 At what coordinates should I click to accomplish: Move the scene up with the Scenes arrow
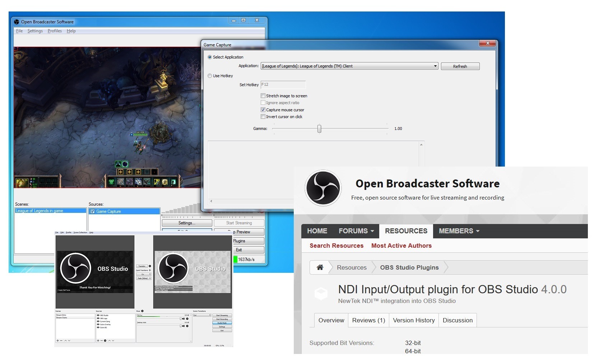coord(65,340)
